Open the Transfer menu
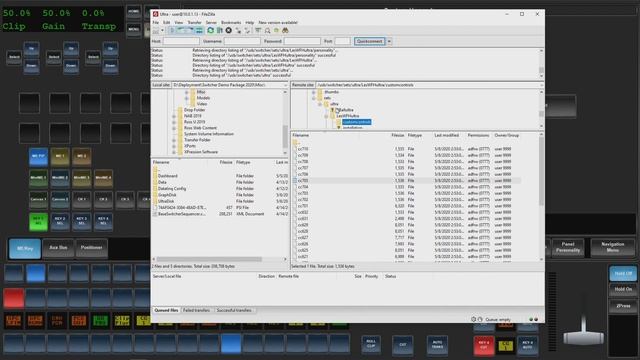 coord(194,22)
